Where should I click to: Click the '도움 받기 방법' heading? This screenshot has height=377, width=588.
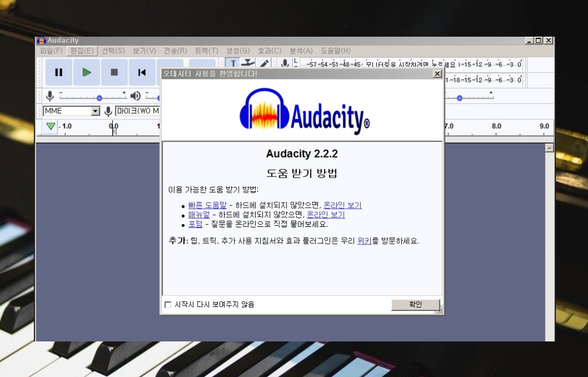click(x=302, y=173)
